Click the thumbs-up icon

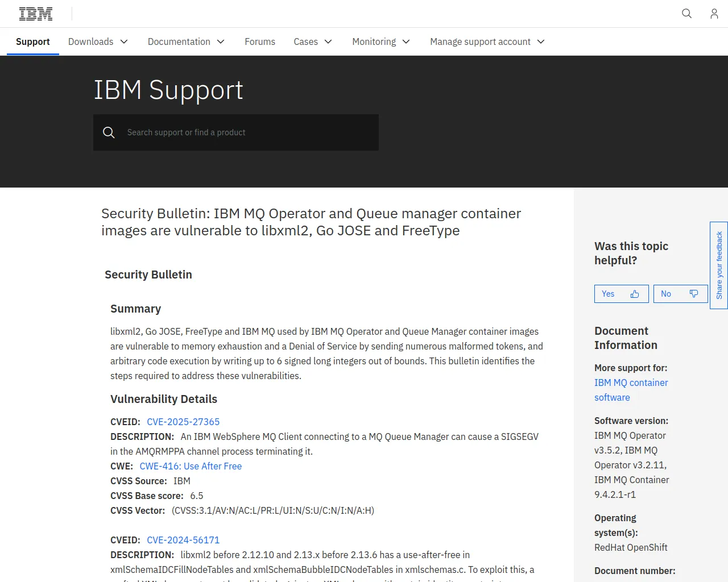[x=635, y=294]
